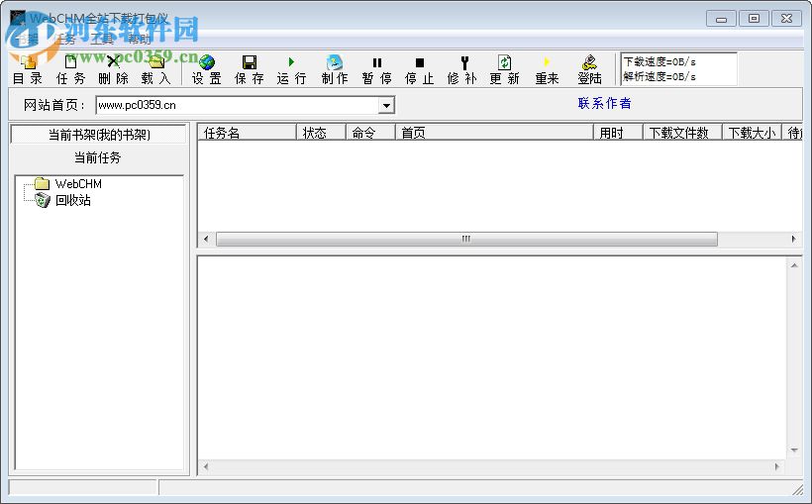The height and width of the screenshot is (504, 812).
Task: Sort by the 状态 column header
Action: click(320, 133)
